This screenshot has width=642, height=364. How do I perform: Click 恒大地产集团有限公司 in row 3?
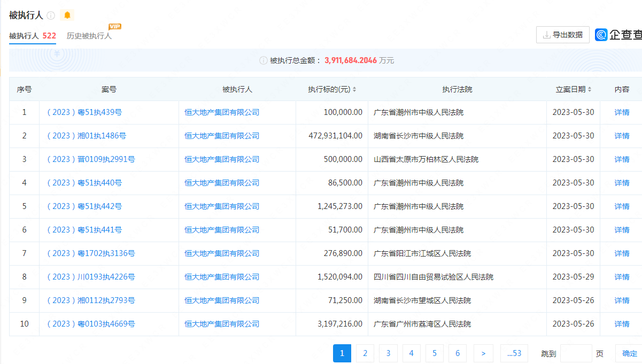[222, 159]
